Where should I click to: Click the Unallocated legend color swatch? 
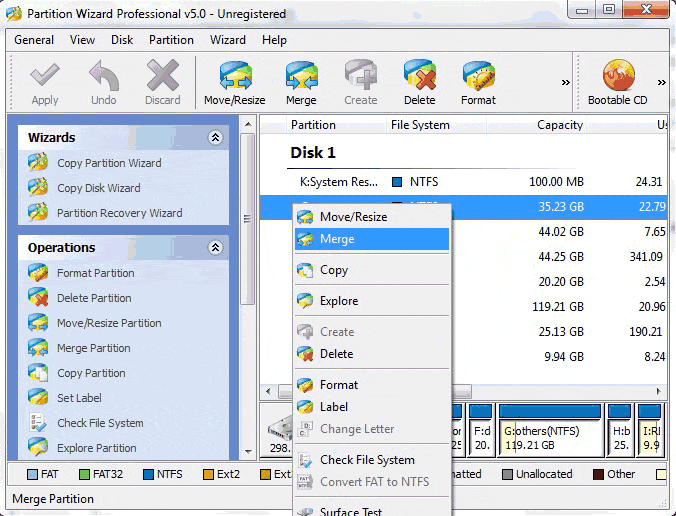(x=507, y=475)
